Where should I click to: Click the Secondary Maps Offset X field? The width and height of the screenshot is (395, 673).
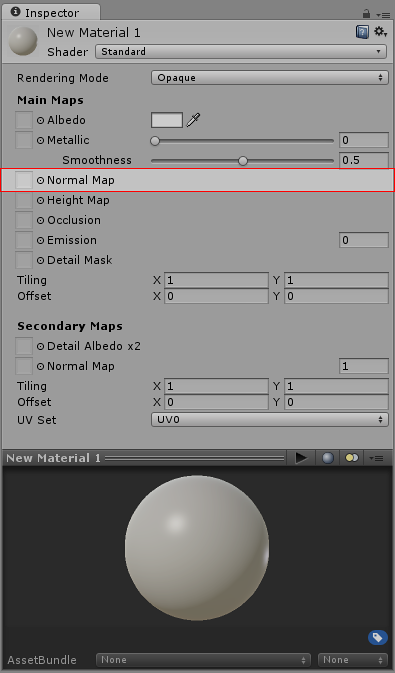pos(216,402)
